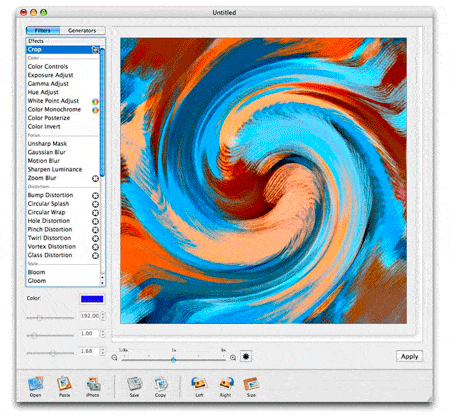Click the 1.68 value field
This screenshot has width=450, height=415.
(90, 351)
